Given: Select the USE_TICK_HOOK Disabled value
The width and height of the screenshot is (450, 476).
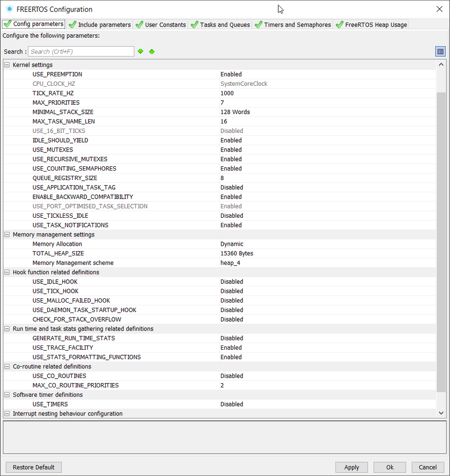Looking at the screenshot, I should point(232,291).
